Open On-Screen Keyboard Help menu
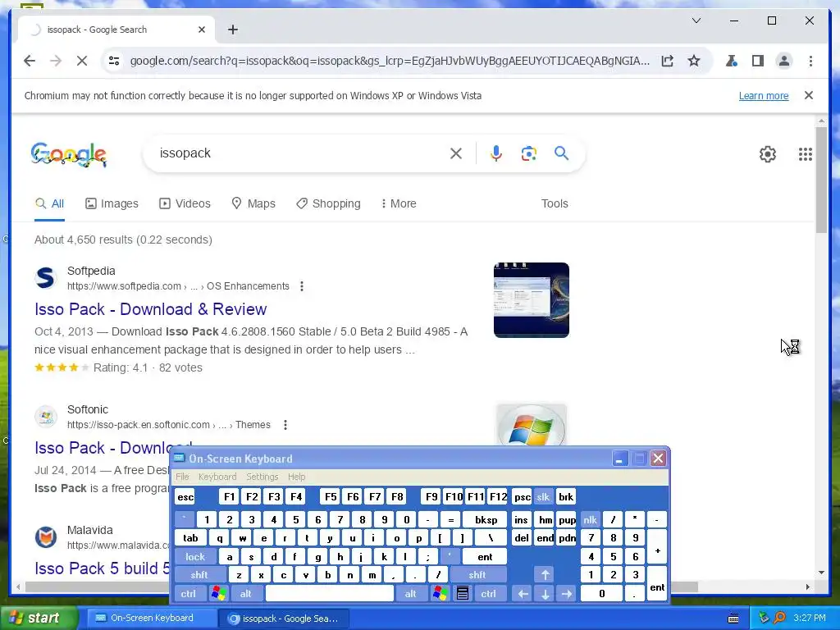This screenshot has height=630, width=840. [296, 477]
